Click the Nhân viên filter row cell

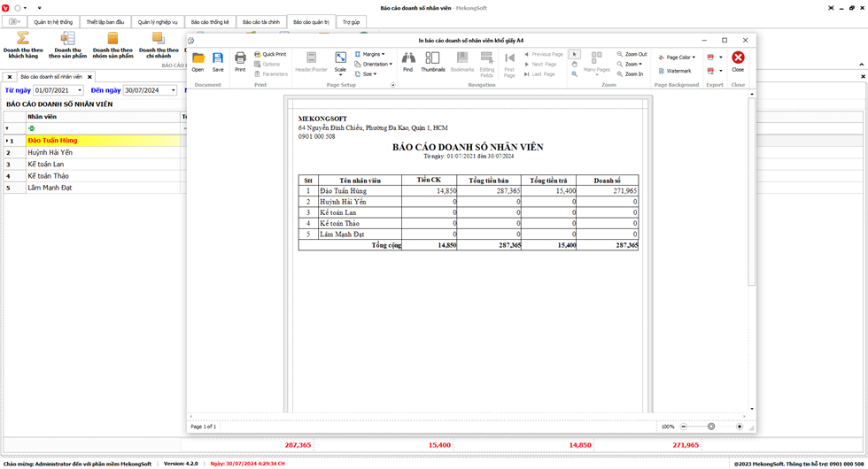(x=103, y=128)
